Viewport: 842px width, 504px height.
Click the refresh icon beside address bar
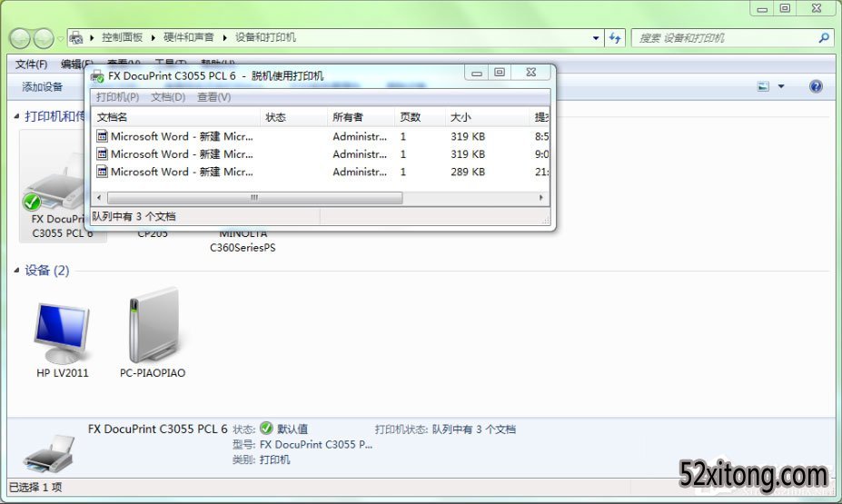click(615, 37)
